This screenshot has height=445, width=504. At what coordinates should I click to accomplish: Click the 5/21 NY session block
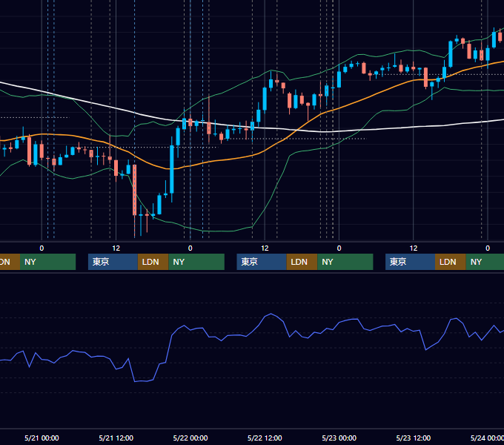(x=196, y=262)
